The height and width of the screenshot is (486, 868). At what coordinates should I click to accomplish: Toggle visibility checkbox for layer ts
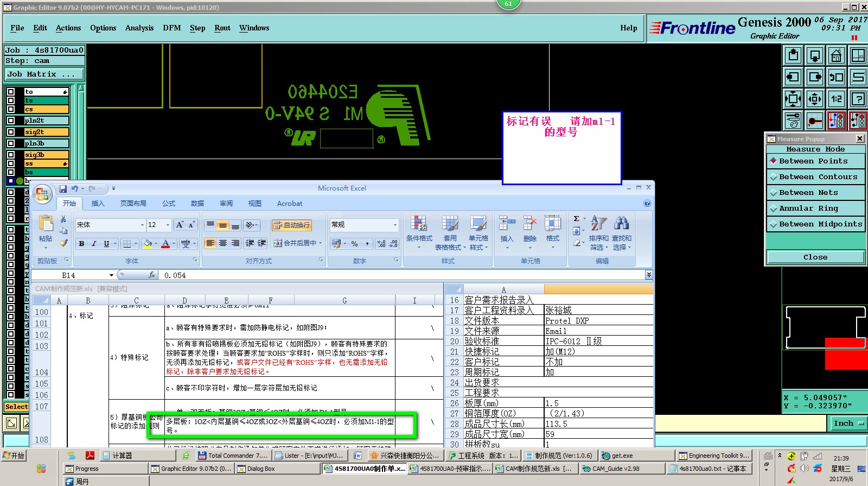pyautogui.click(x=11, y=100)
